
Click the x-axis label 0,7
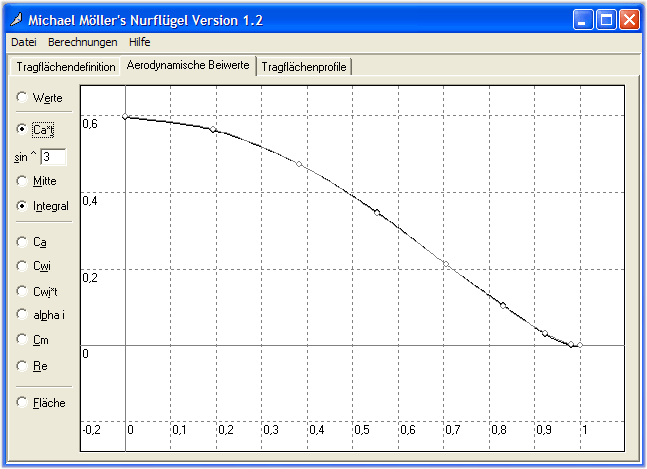point(453,430)
